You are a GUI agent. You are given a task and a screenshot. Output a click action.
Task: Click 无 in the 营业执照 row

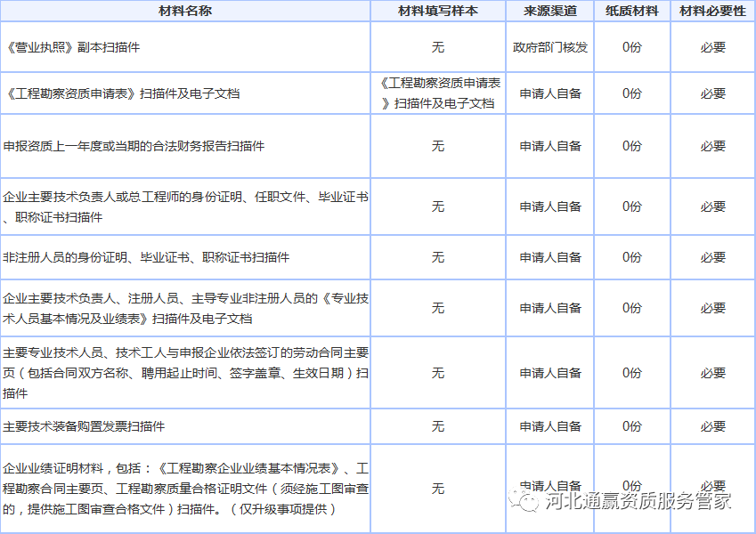pyautogui.click(x=438, y=47)
